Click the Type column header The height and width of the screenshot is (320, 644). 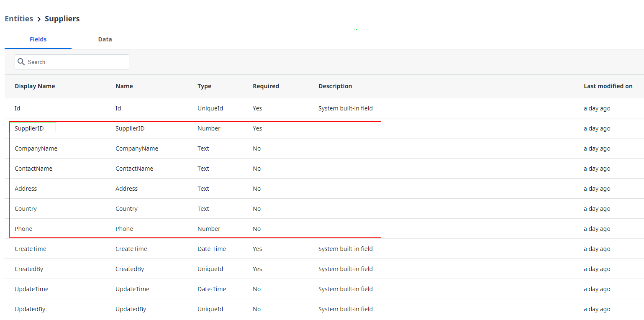pos(204,86)
